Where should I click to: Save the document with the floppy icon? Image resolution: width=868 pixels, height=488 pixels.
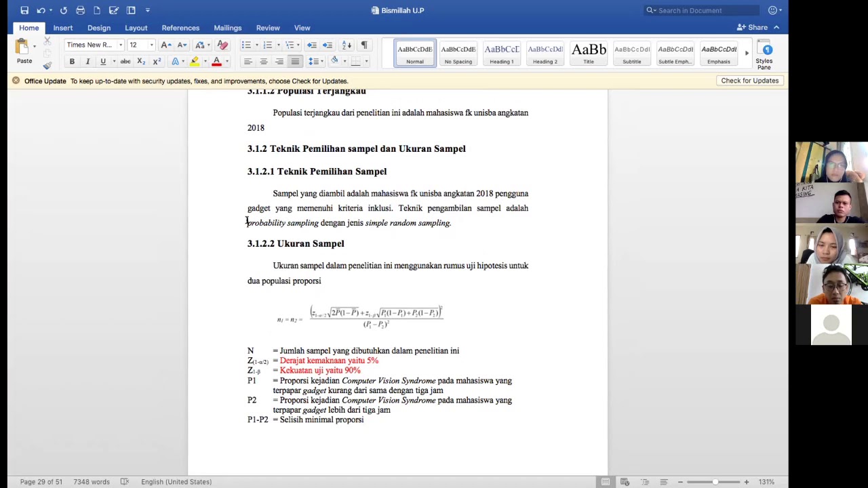coord(24,10)
